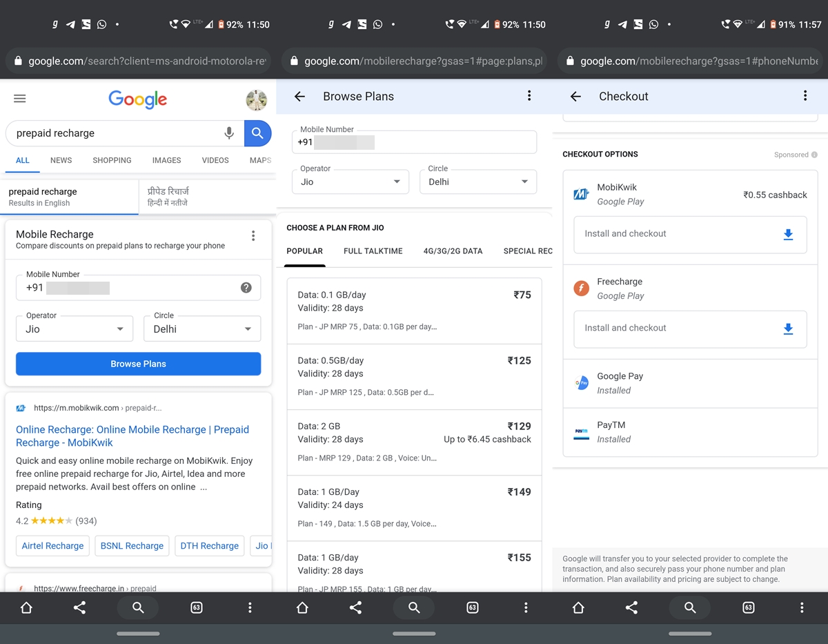The image size is (828, 644).
Task: Tap the microphone voice search icon
Action: coord(229,133)
